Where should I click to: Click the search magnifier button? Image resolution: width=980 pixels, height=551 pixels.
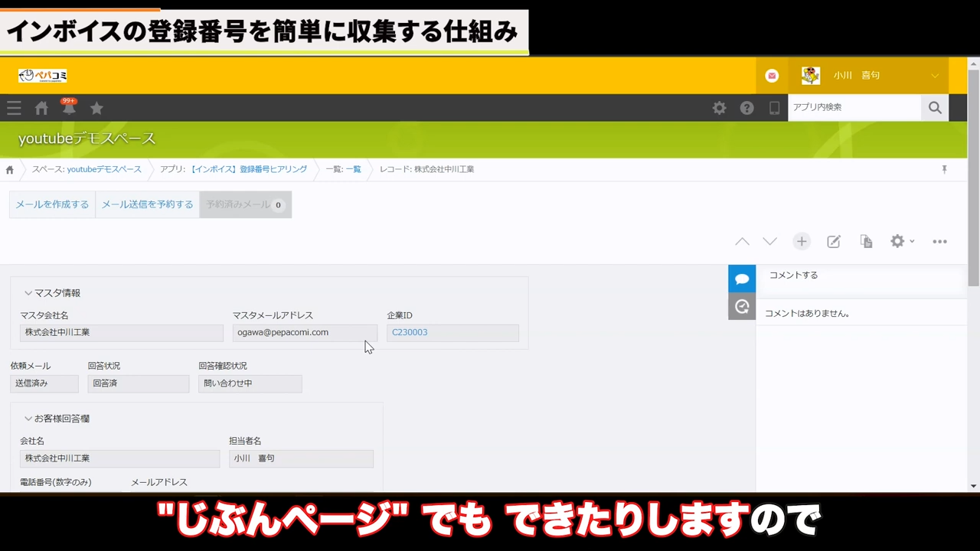click(x=935, y=108)
